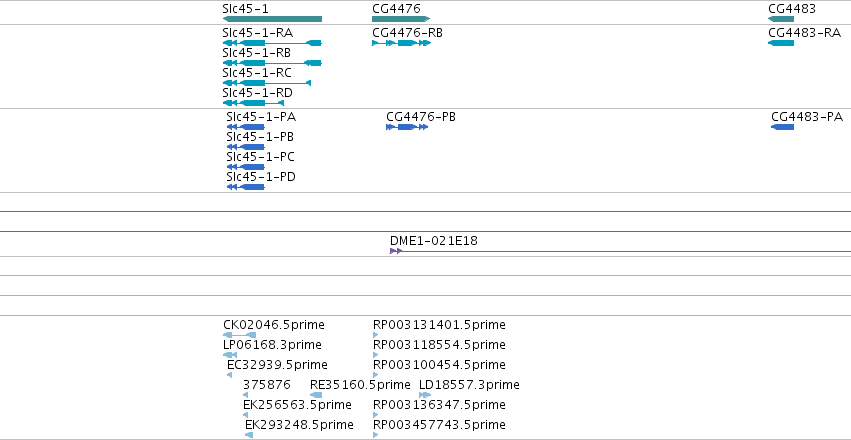This screenshot has width=851, height=440.
Task: Click the Slc45-1-PA protein feature
Action: [245, 127]
